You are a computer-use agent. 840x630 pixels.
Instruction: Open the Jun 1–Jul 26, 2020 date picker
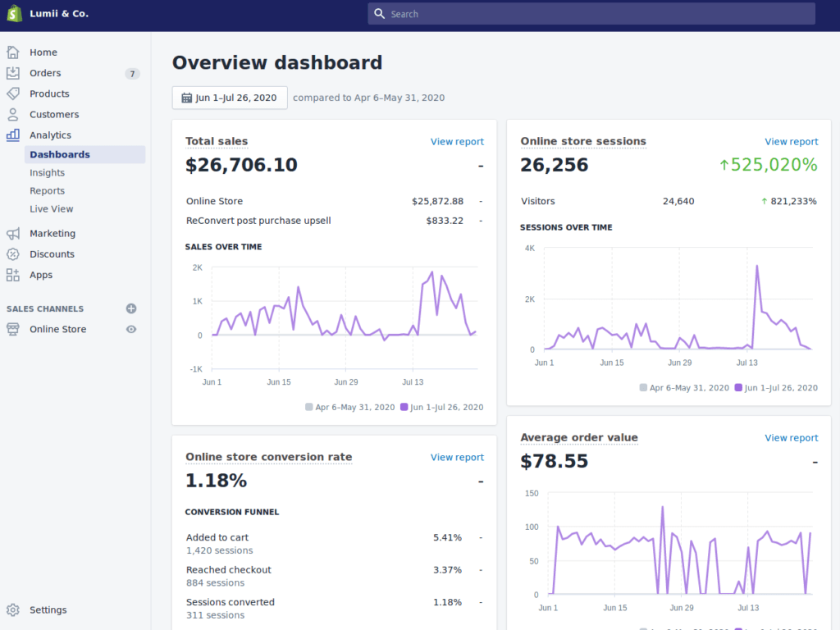point(230,98)
